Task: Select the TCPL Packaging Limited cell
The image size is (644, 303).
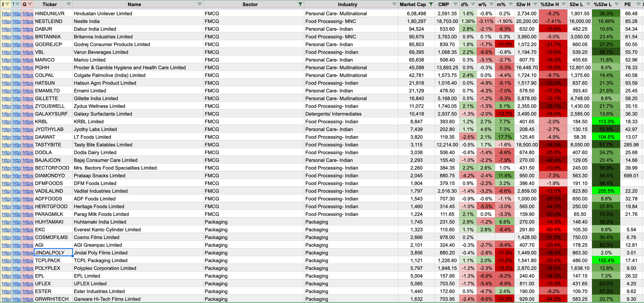Action: tap(138, 261)
